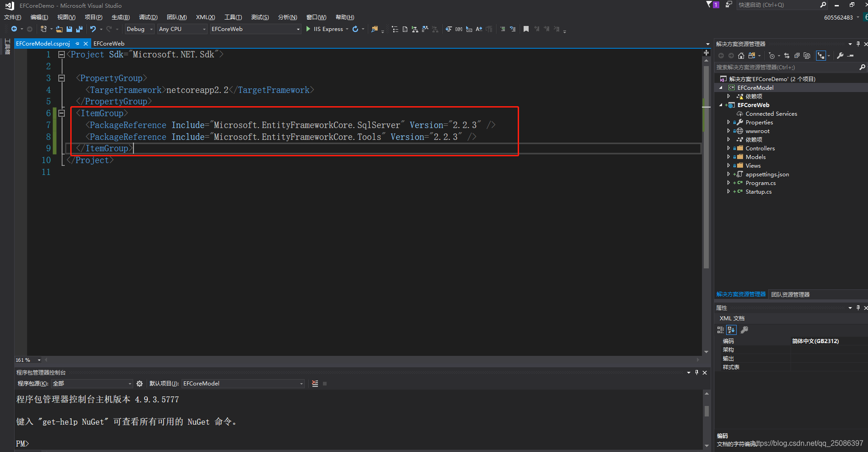Image resolution: width=868 pixels, height=452 pixels.
Task: Toggle Alphabetical sort icon in Properties panel
Action: (731, 330)
